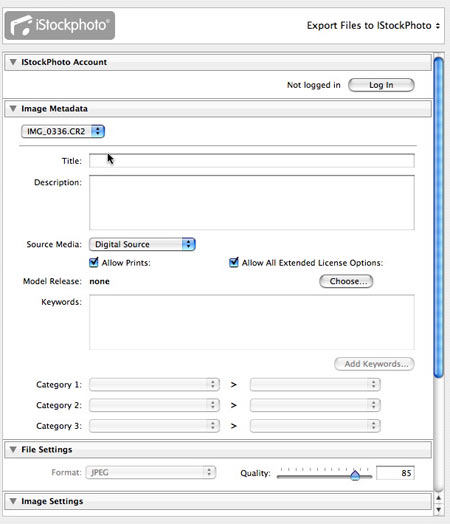The height and width of the screenshot is (524, 450).
Task: Open the Source Media dropdown
Action: coord(142,244)
